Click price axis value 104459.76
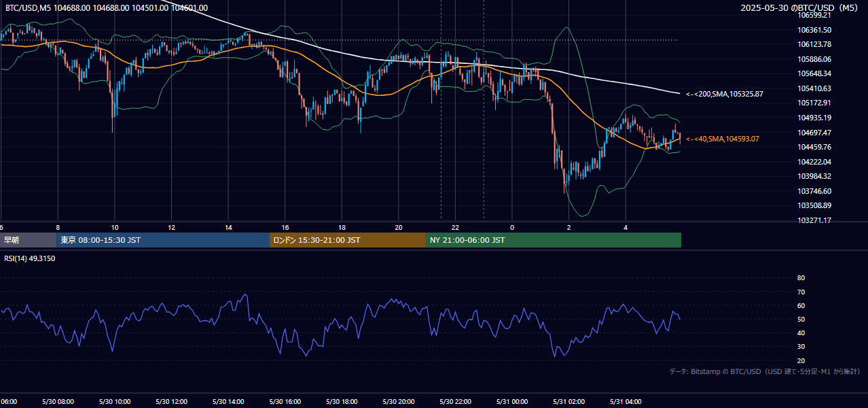The width and height of the screenshot is (868, 408). 814,147
